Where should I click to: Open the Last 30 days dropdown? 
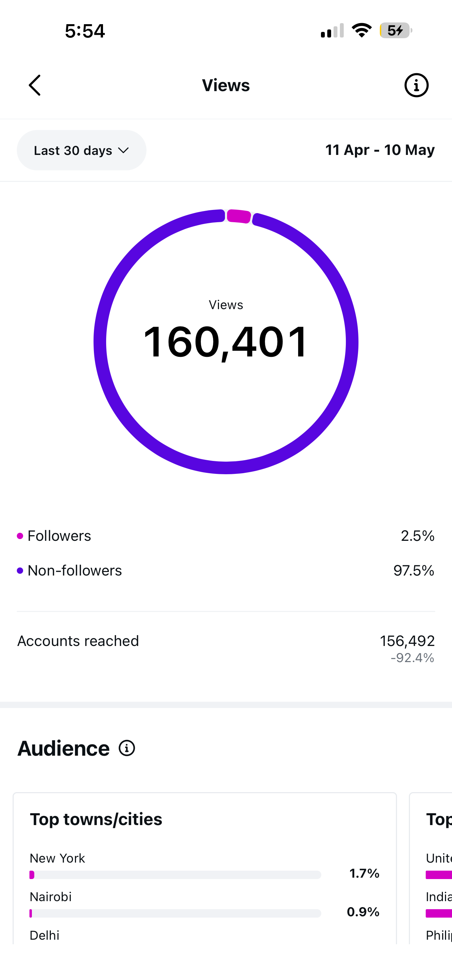pos(81,150)
